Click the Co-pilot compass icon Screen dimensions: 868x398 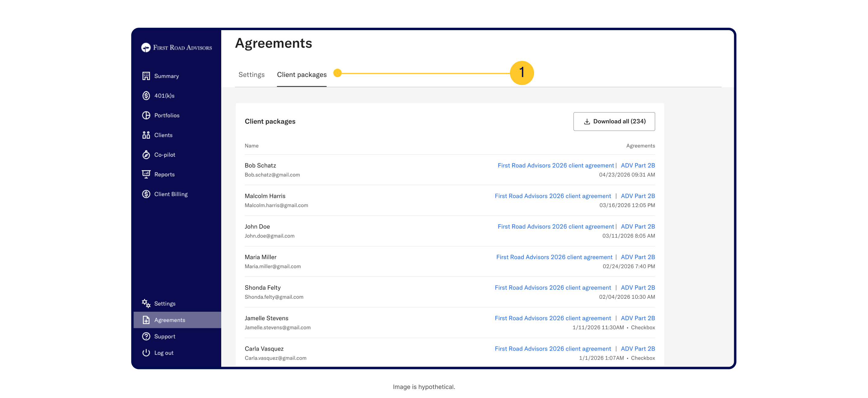pyautogui.click(x=146, y=155)
